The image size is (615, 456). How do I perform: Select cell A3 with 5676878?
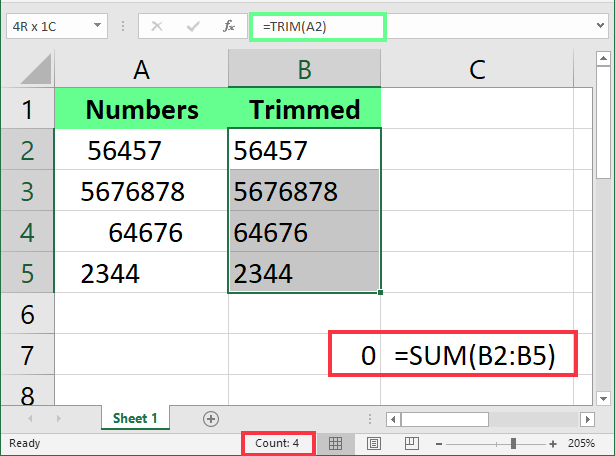click(141, 191)
